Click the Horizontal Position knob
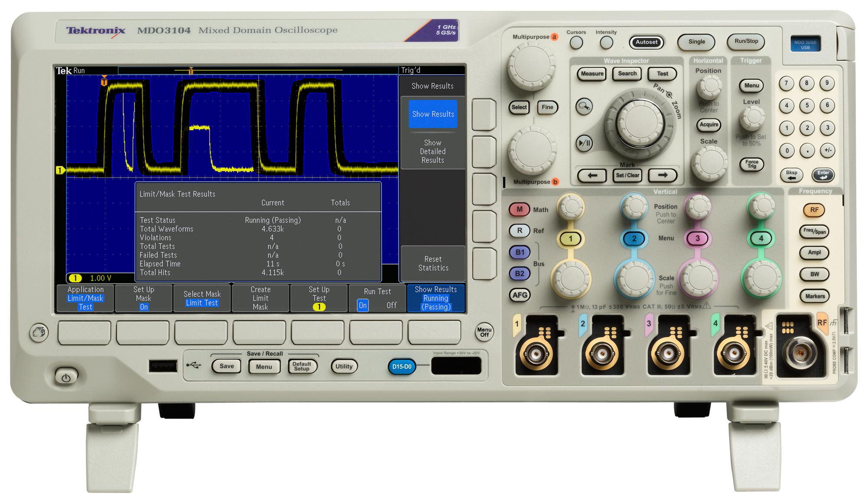 (x=709, y=88)
